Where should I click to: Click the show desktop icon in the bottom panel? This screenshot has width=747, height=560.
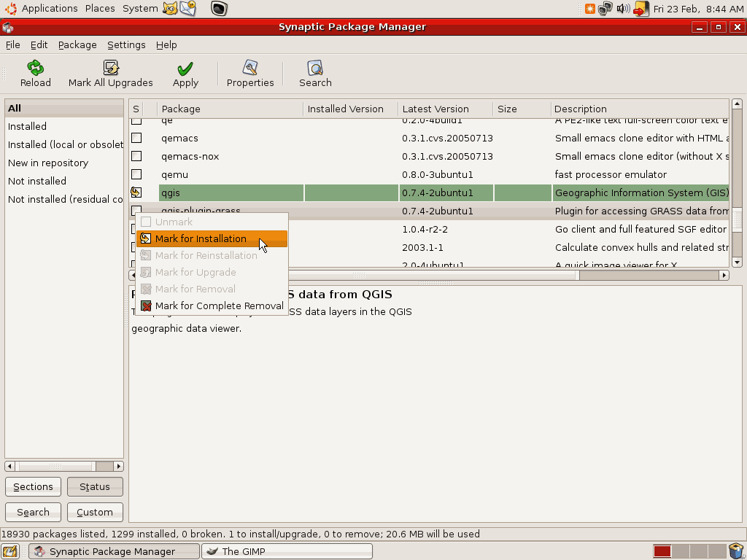10,551
